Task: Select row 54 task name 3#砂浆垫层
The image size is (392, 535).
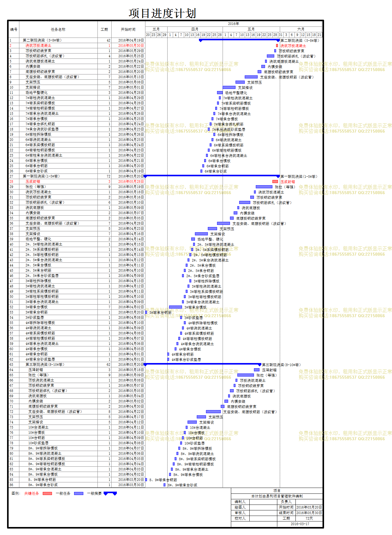Action: point(35,317)
